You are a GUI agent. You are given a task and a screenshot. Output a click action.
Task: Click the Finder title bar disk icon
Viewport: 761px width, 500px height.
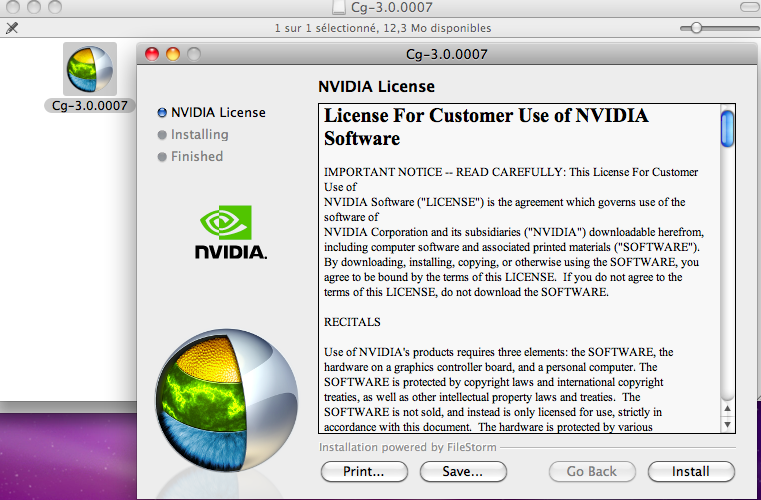339,7
